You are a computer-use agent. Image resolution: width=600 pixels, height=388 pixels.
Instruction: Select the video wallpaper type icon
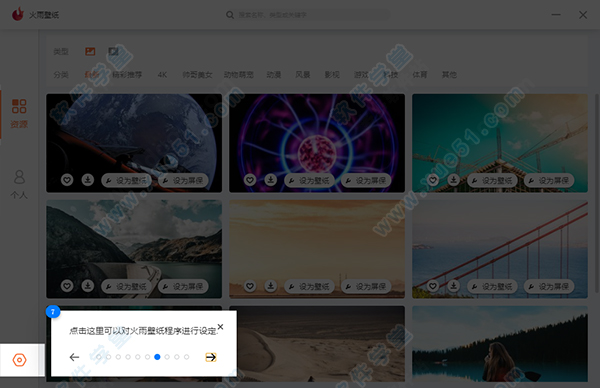(x=113, y=51)
